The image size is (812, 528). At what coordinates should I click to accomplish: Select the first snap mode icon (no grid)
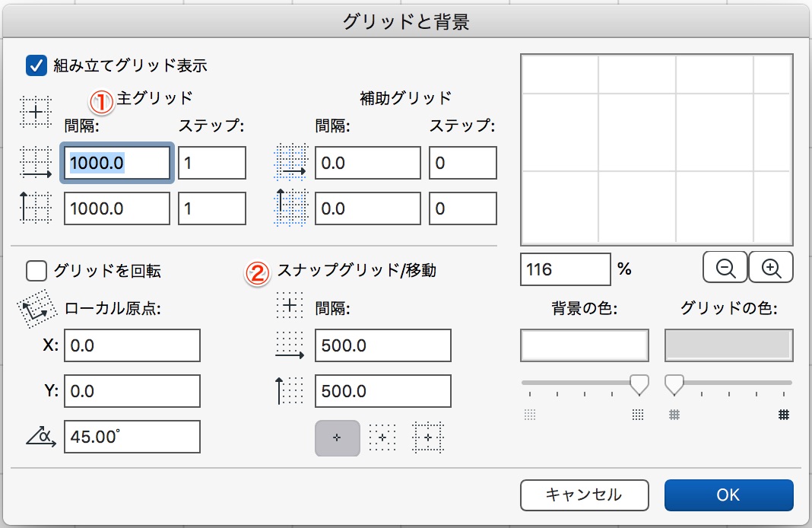pos(337,437)
